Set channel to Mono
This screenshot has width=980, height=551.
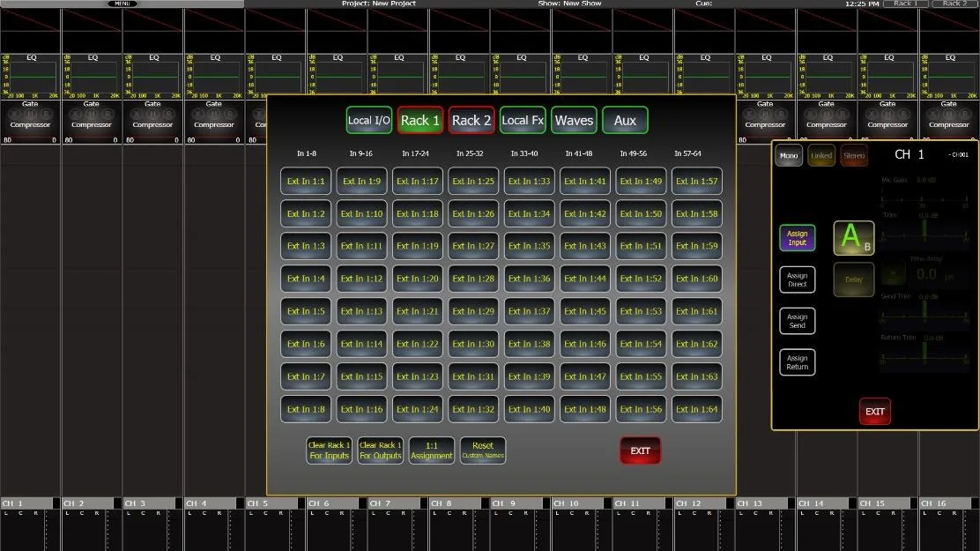pos(789,156)
